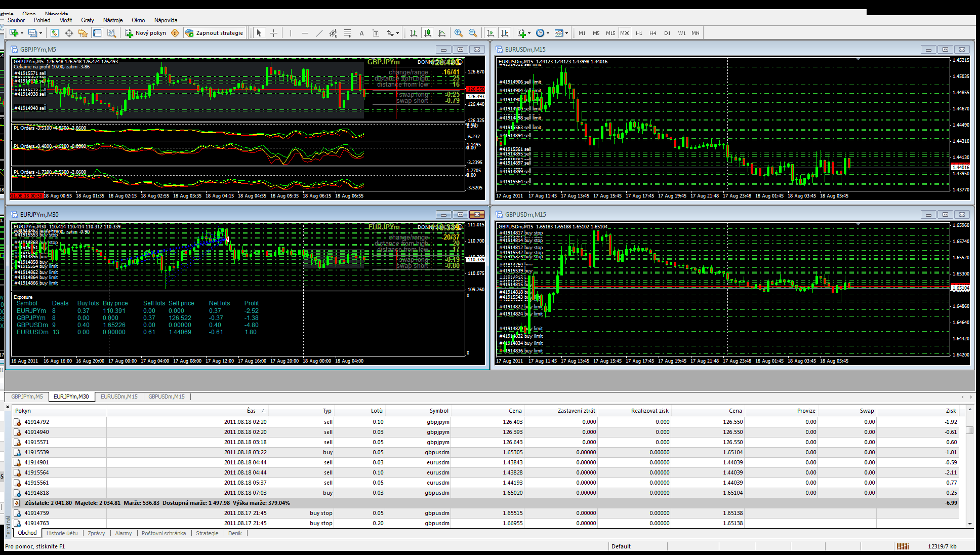Open the chart templates dropdown
980x555 pixels.
[566, 33]
